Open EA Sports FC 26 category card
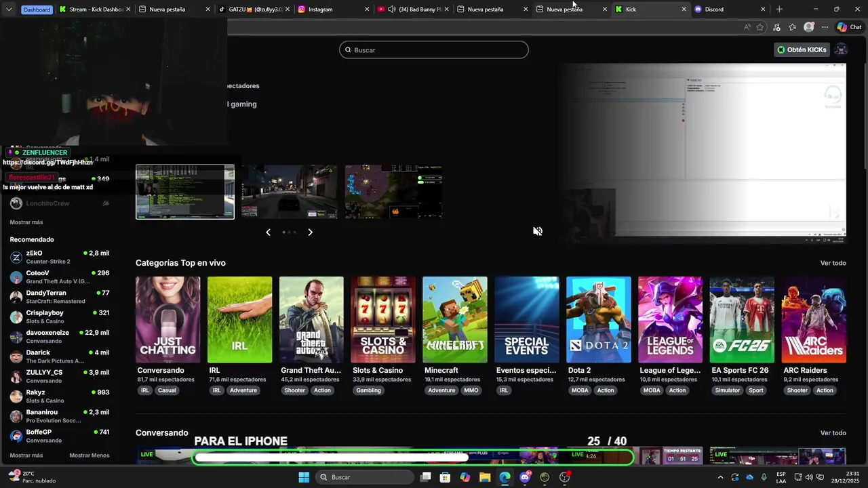The width and height of the screenshot is (868, 488). pos(742,319)
